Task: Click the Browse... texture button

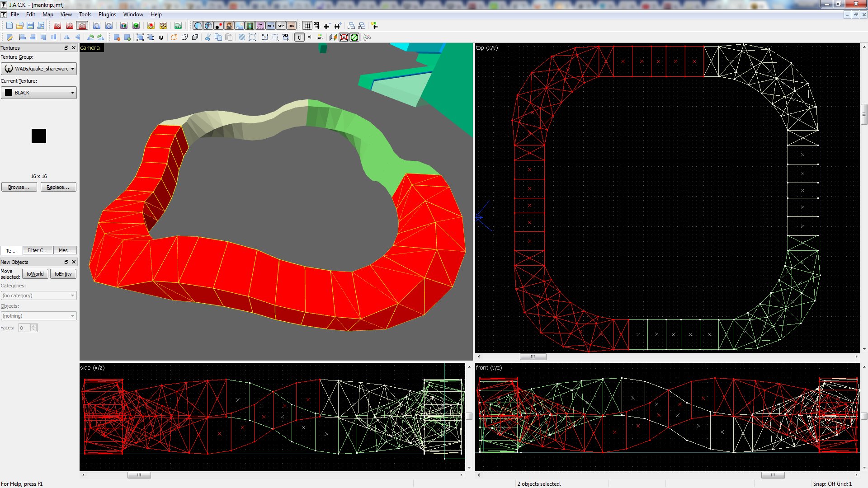Action: (19, 187)
